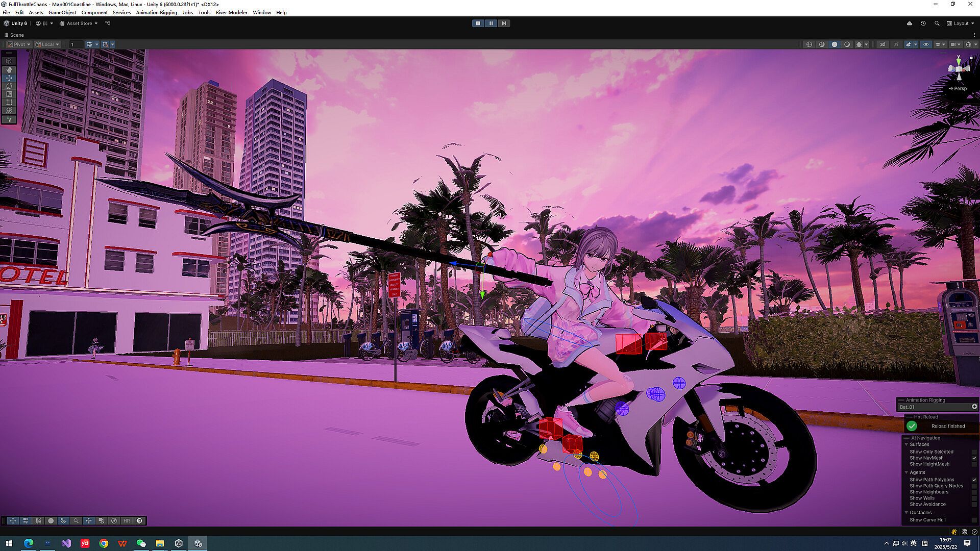
Task: Select the Rotate tool
Action: [9, 86]
